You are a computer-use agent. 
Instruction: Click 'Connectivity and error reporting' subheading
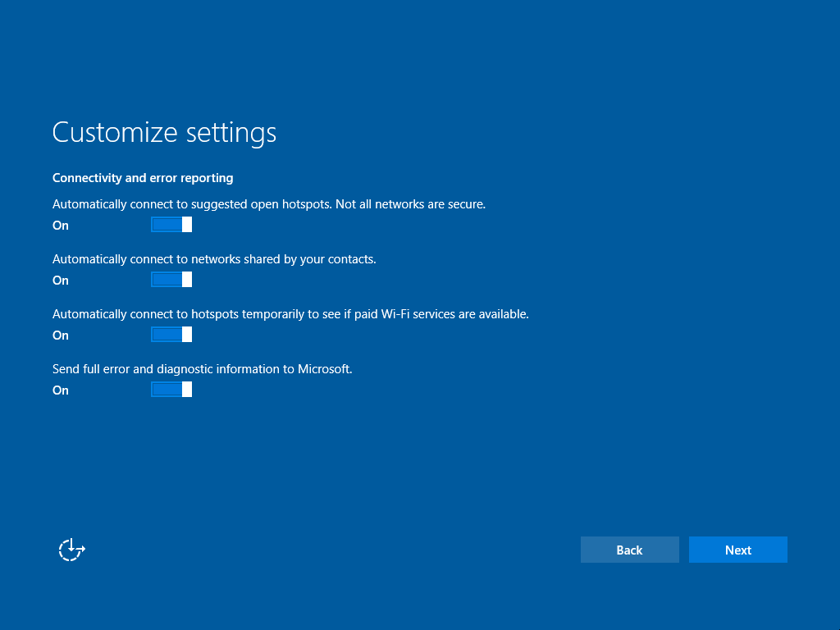143,178
